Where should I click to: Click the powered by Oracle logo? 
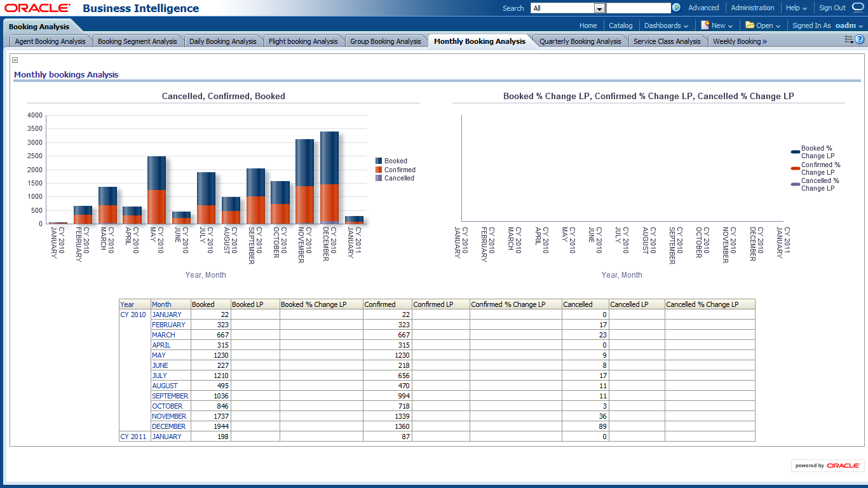(x=827, y=466)
